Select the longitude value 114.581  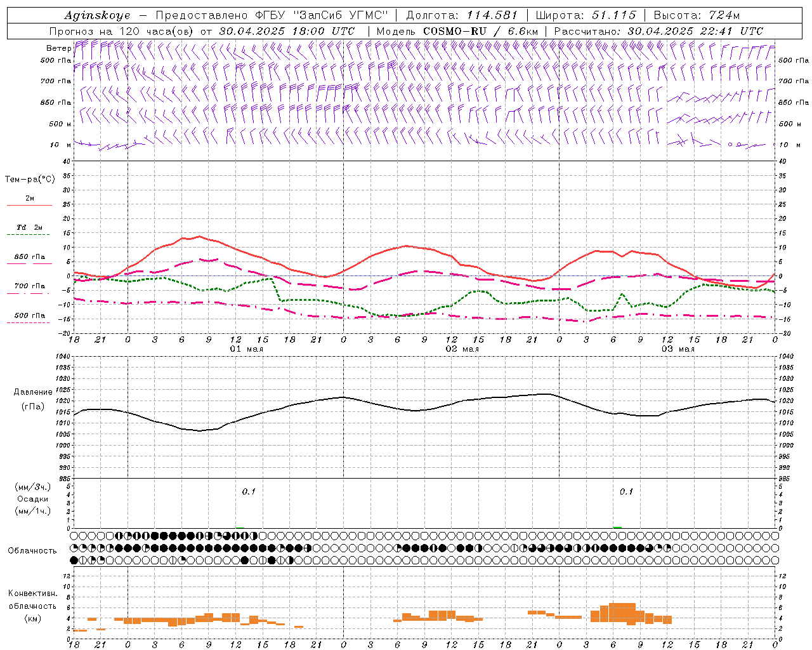(492, 15)
